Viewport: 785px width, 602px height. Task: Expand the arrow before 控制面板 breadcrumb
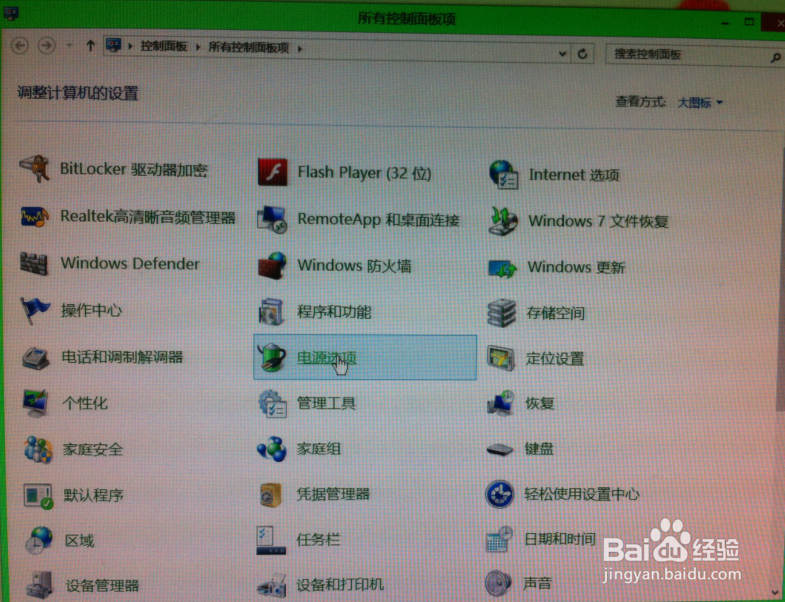pyautogui.click(x=130, y=47)
